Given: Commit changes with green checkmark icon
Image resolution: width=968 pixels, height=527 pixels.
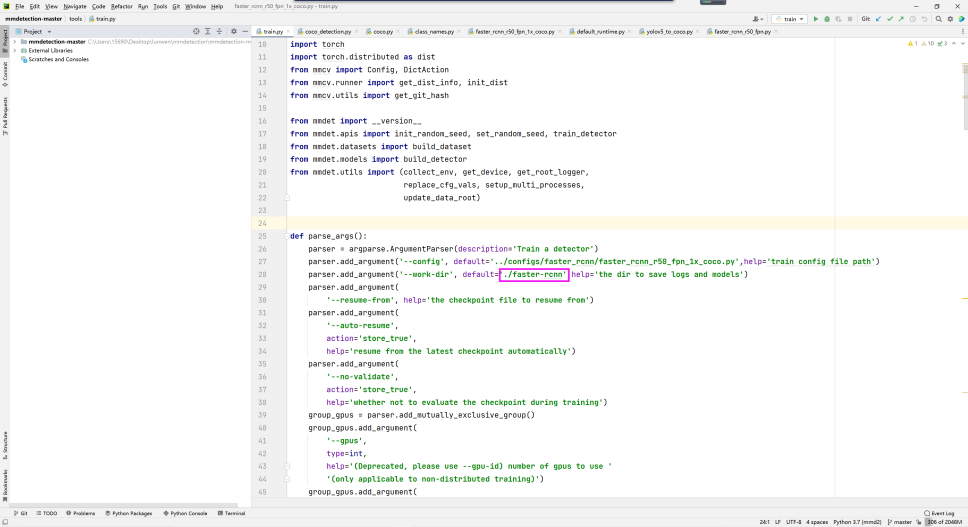Looking at the screenshot, I should pos(890,19).
